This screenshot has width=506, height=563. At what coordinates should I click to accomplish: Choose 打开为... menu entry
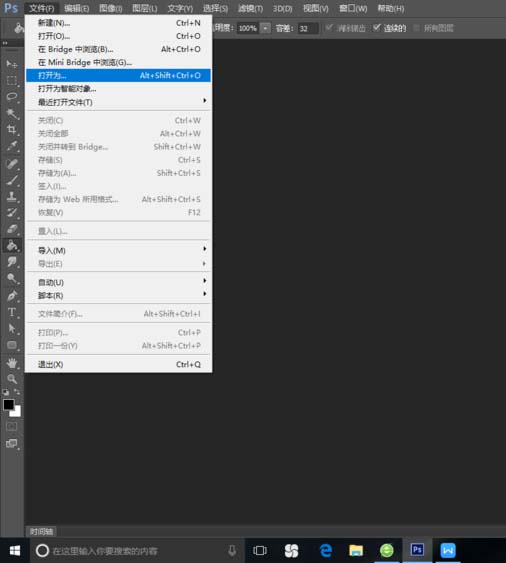pyautogui.click(x=119, y=75)
